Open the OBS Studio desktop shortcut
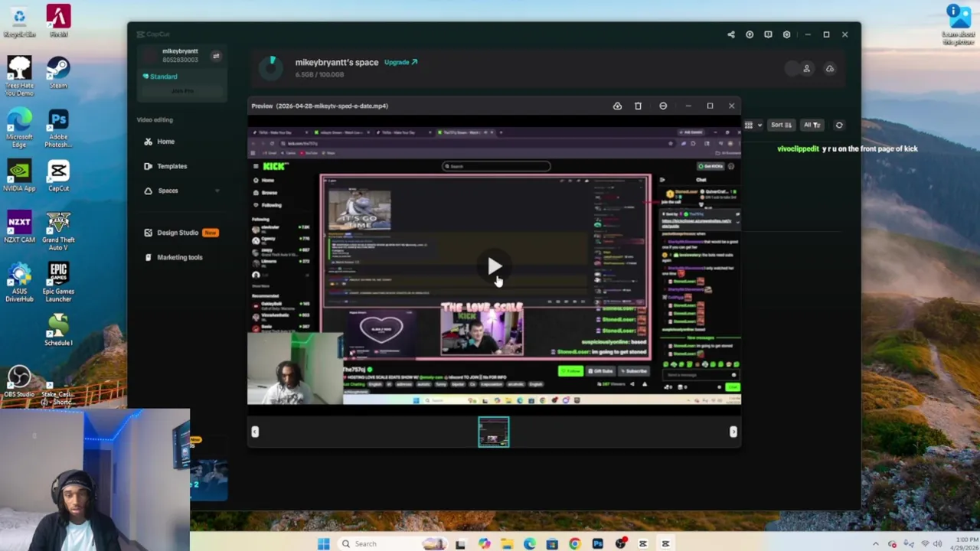 pyautogui.click(x=19, y=380)
